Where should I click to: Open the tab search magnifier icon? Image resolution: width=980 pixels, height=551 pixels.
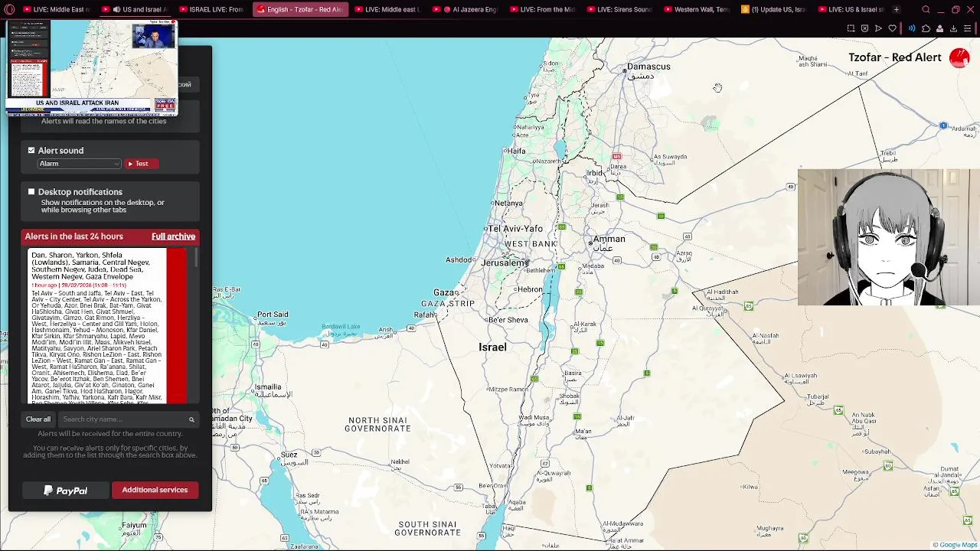click(x=926, y=9)
